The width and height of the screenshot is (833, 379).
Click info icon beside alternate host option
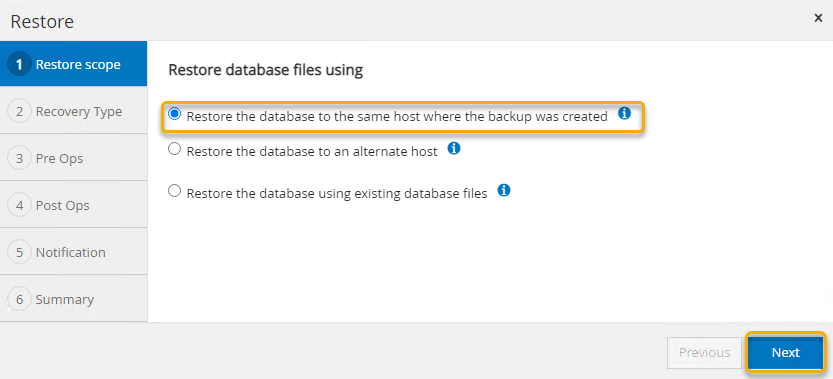454,148
